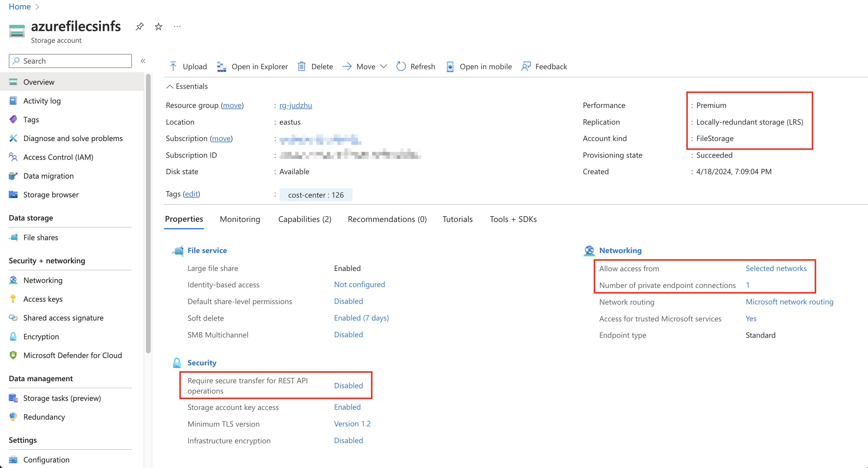Viewport: 868px width, 468px height.
Task: Upload a file using Upload icon
Action: click(188, 67)
